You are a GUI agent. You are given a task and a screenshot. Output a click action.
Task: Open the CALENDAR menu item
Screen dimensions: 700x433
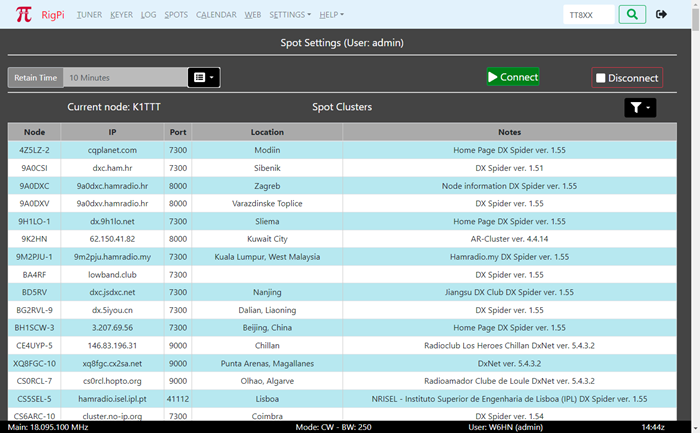(x=216, y=15)
